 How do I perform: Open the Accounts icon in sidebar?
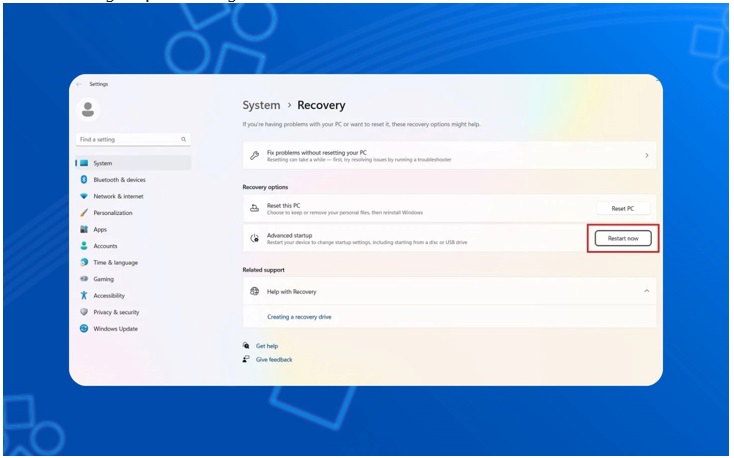point(84,246)
